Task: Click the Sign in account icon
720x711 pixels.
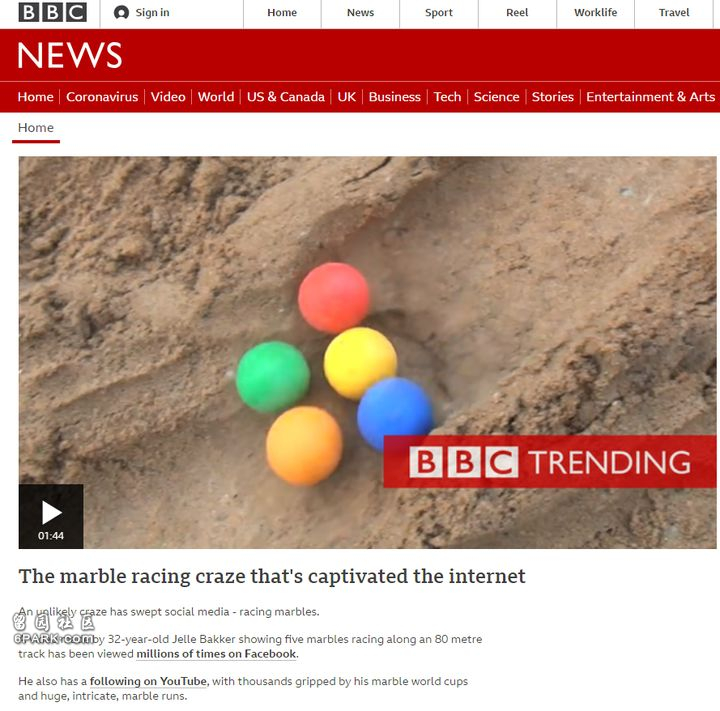Action: pos(121,13)
